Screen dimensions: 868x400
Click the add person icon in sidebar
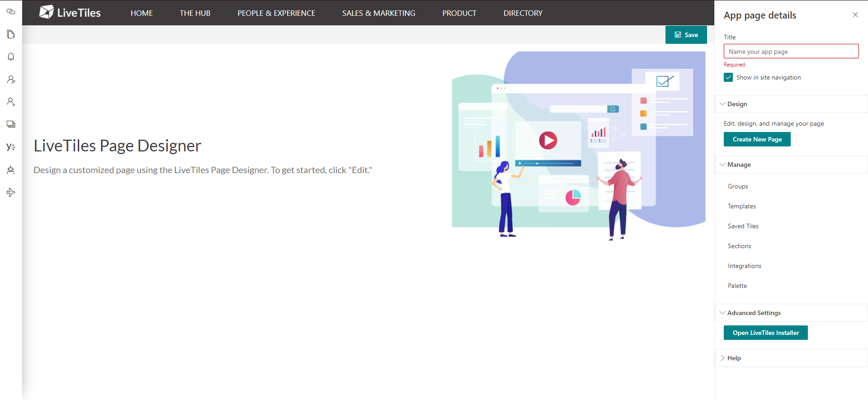coord(11,102)
